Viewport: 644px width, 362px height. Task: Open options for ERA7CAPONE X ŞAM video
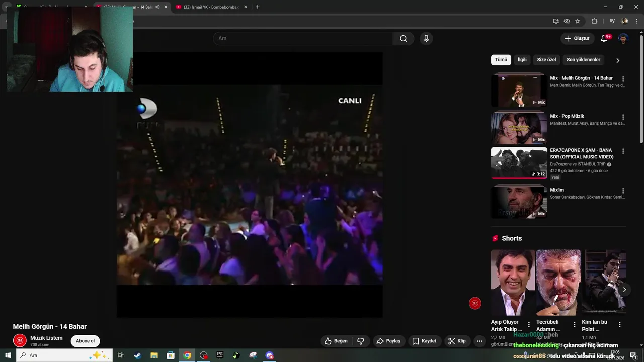tap(623, 151)
